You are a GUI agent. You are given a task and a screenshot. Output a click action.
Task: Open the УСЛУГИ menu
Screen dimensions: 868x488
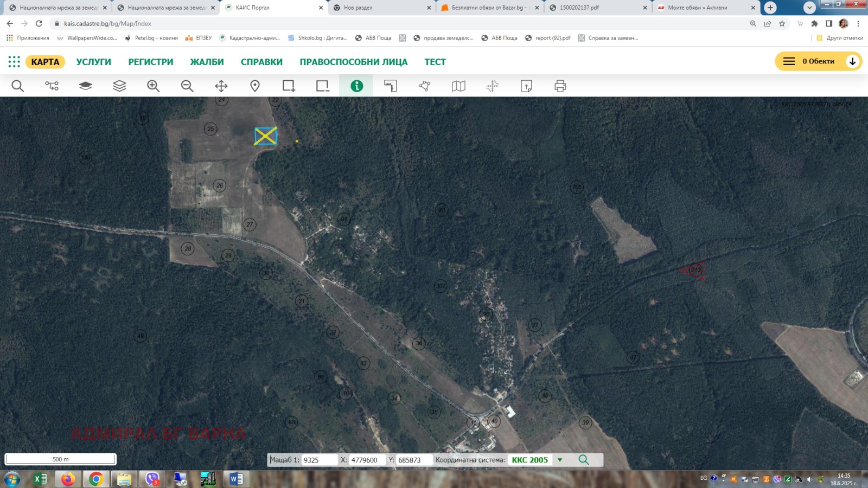pos(93,62)
